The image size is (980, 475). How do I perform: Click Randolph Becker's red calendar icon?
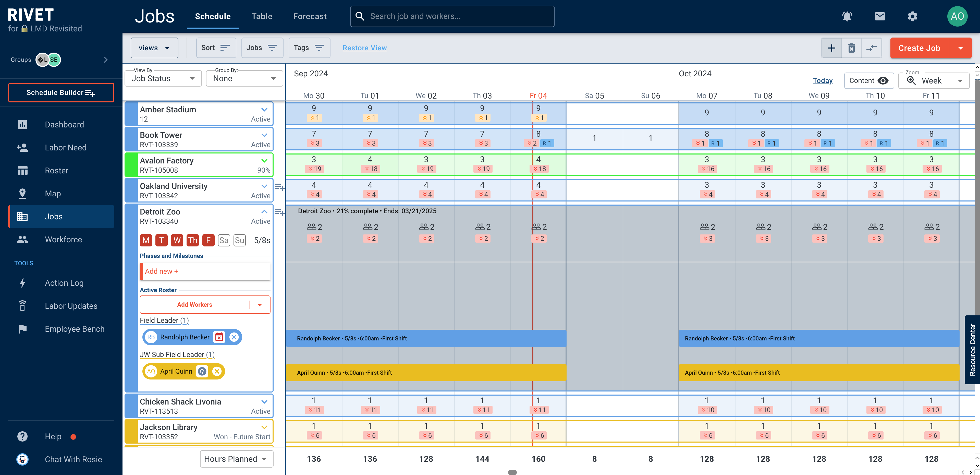pyautogui.click(x=219, y=337)
